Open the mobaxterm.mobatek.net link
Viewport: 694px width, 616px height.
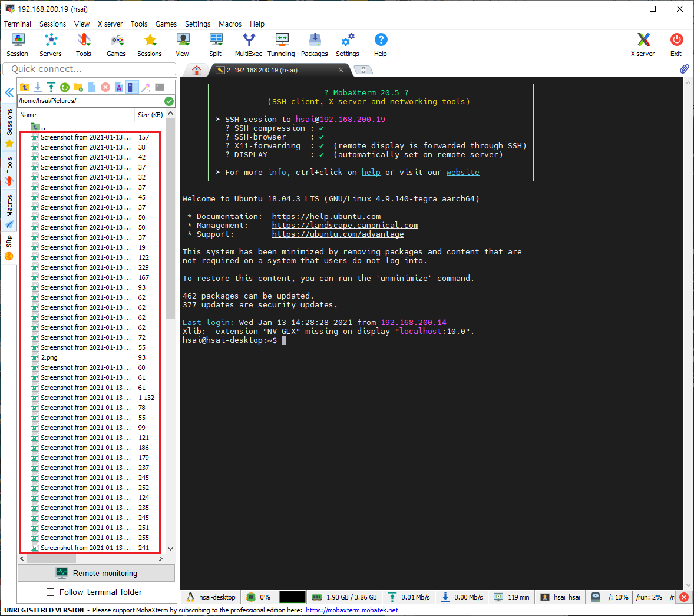click(352, 610)
